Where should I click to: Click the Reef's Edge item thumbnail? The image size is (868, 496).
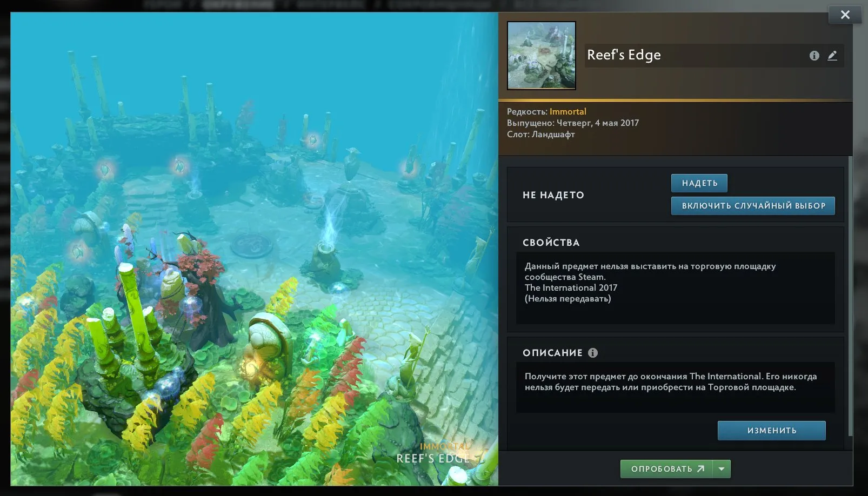click(542, 56)
